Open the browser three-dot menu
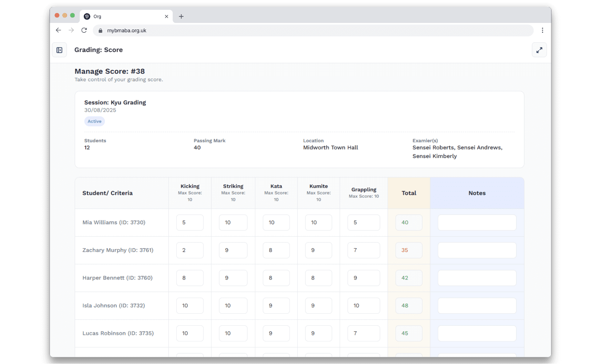 542,30
